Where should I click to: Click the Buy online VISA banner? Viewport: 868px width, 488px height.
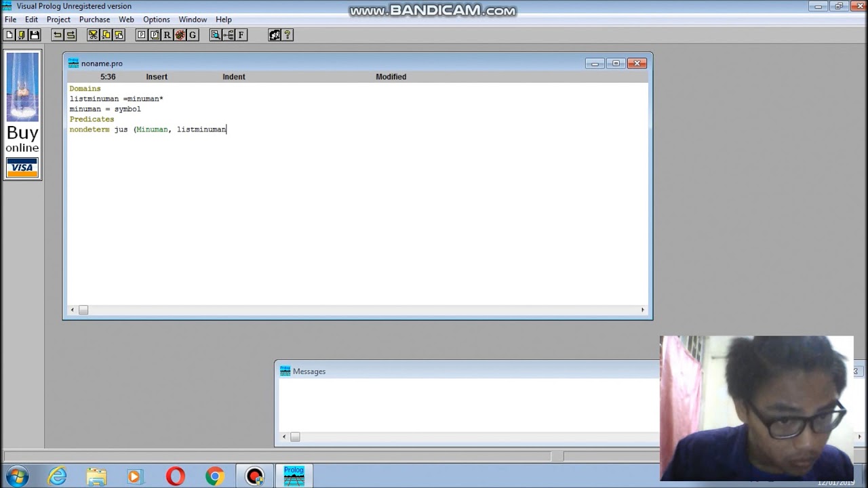(22, 115)
